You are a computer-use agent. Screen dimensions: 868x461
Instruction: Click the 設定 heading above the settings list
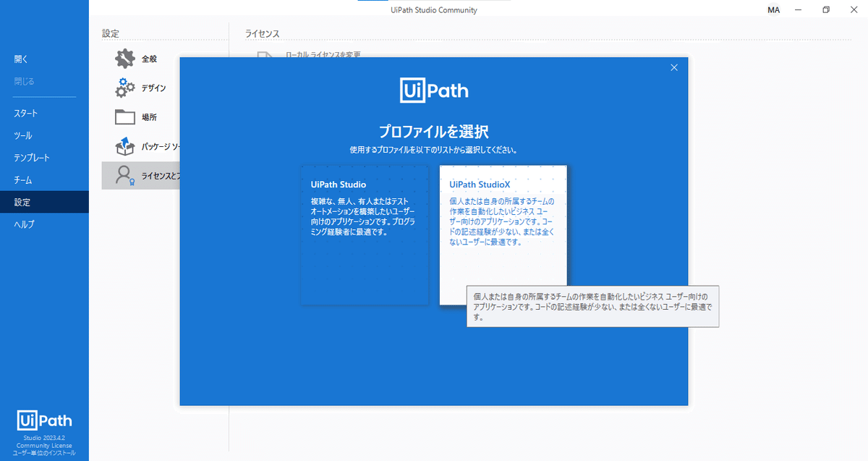click(x=111, y=33)
